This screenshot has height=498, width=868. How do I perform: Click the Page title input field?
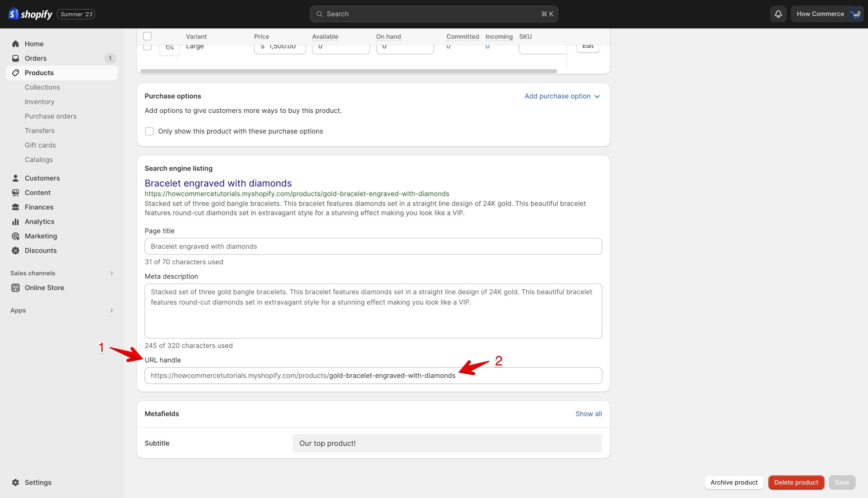point(373,247)
